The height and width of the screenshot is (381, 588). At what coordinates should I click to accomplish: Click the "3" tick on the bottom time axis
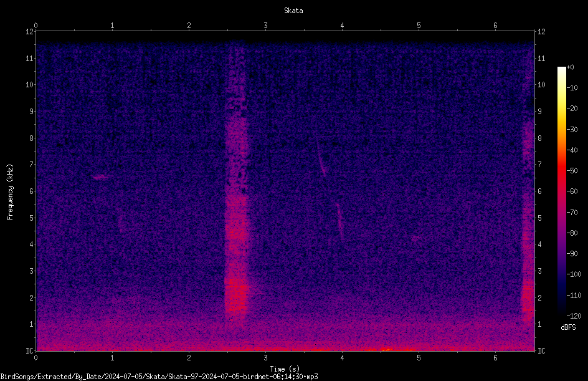[265, 358]
